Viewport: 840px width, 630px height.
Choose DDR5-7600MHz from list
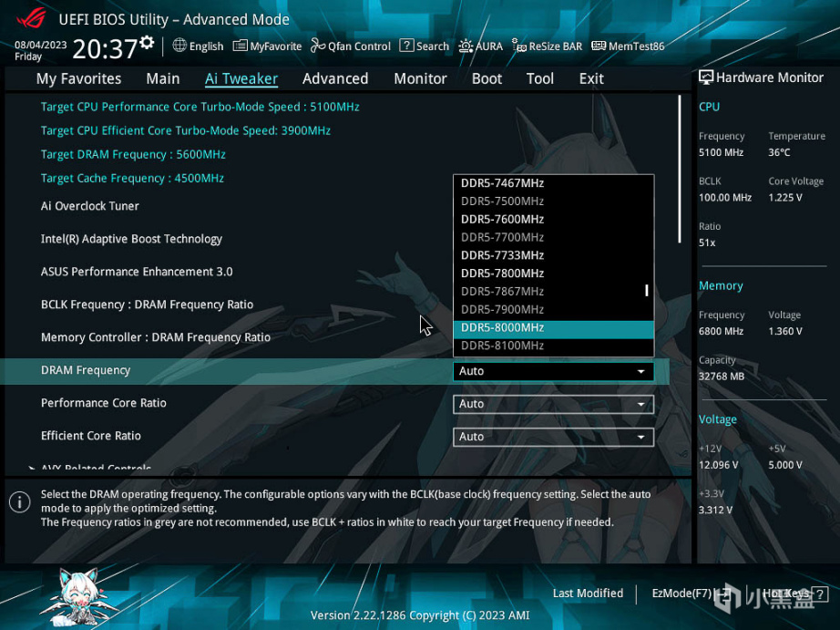tap(553, 220)
